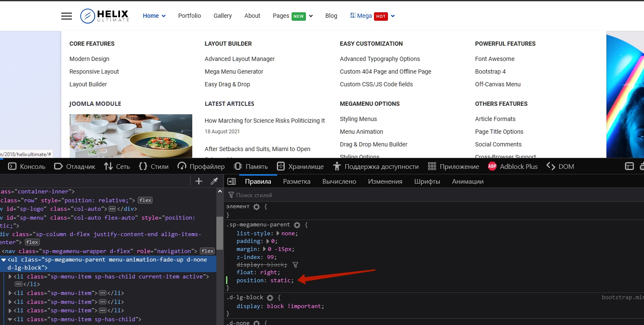
Task: Collapse the ul sp-megamenu-parent tree node
Action: [x=3, y=260]
